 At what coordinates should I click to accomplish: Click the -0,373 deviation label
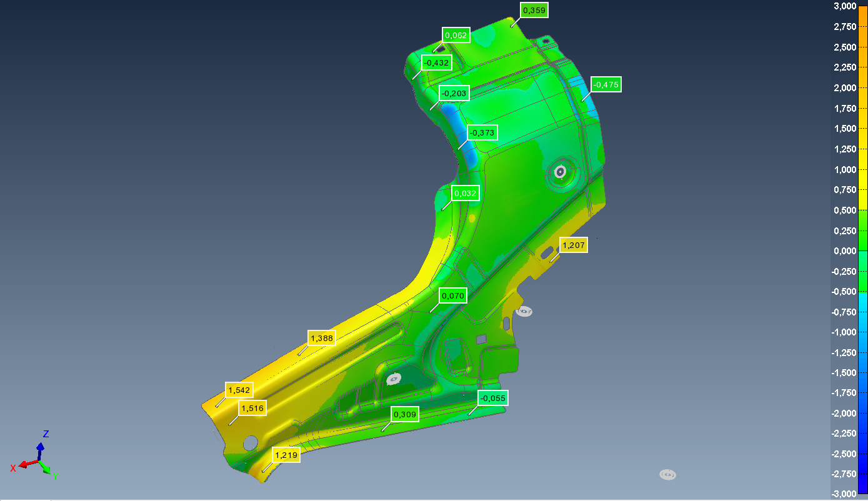point(482,133)
